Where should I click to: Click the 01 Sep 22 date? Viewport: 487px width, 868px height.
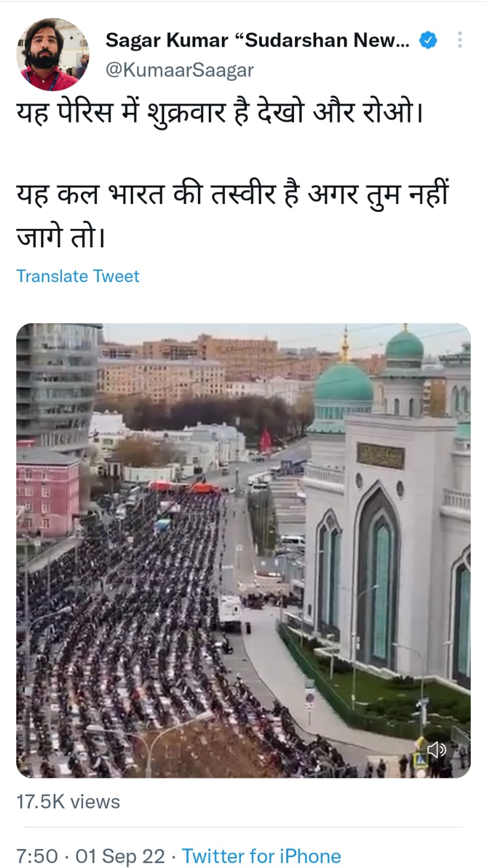120,856
